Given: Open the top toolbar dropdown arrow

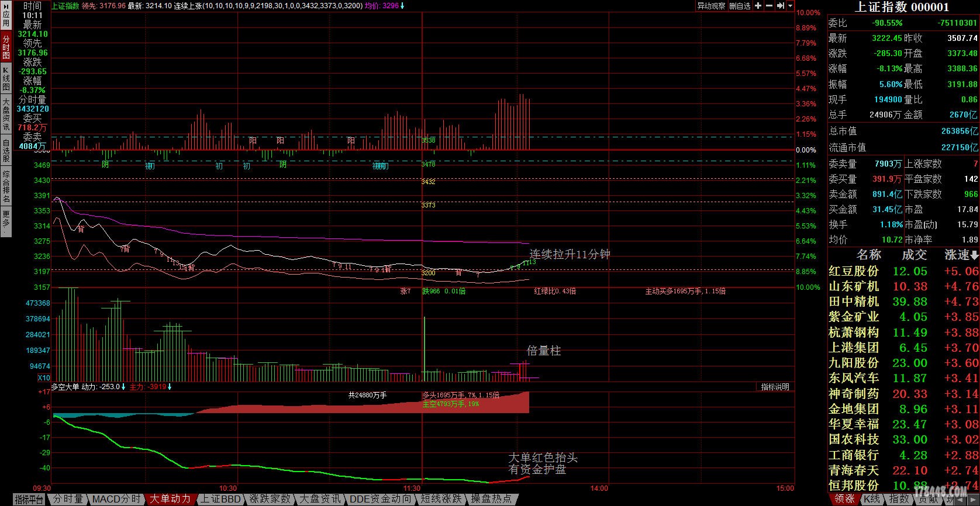Looking at the screenshot, I should coord(790,6).
